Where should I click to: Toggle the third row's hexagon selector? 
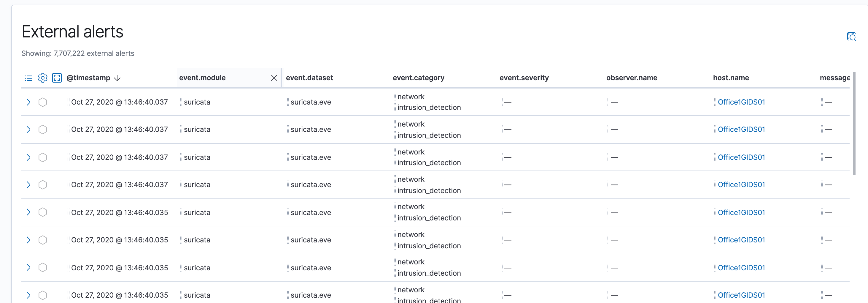pyautogui.click(x=43, y=157)
